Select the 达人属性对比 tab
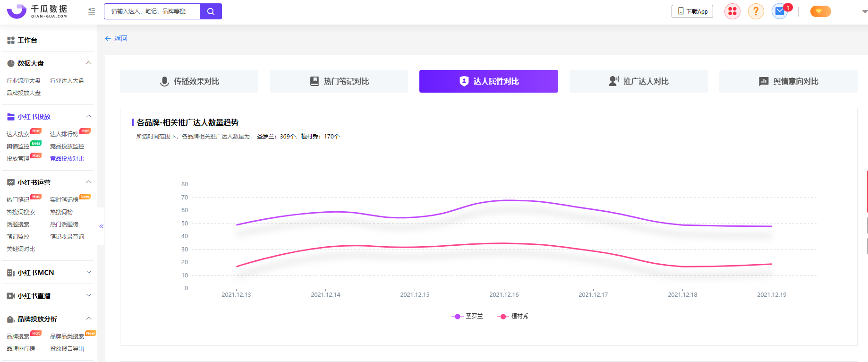 489,81
